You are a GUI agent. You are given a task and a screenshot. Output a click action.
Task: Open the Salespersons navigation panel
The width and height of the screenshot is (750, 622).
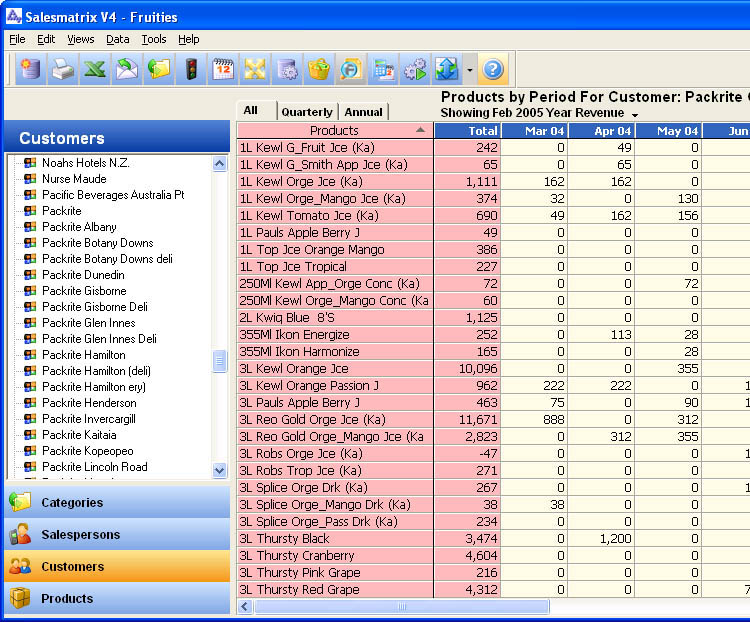[117, 534]
